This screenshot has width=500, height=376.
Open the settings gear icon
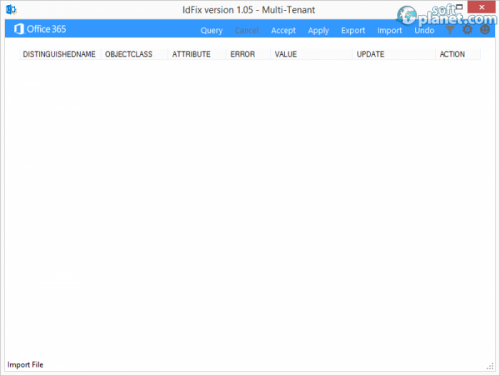pyautogui.click(x=467, y=30)
